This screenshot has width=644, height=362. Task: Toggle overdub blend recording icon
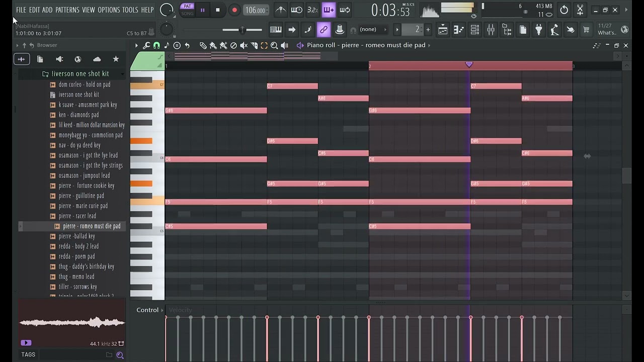tap(329, 10)
